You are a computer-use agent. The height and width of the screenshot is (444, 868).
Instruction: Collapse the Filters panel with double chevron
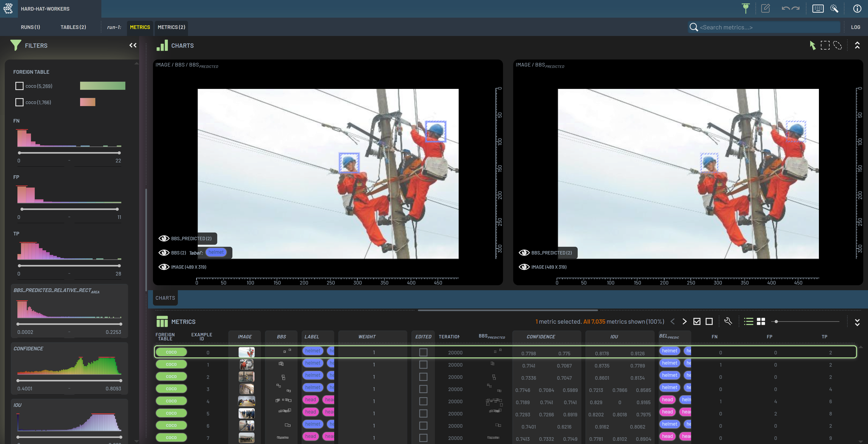pyautogui.click(x=133, y=45)
